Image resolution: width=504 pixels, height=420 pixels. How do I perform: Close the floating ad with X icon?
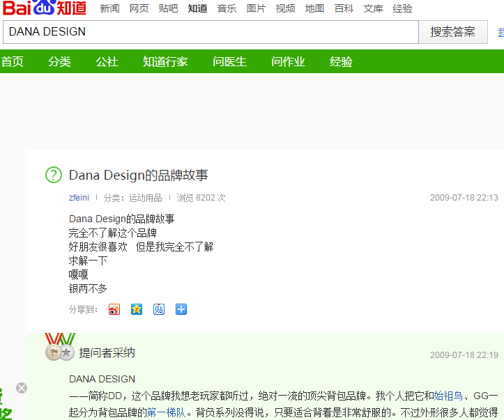22,388
